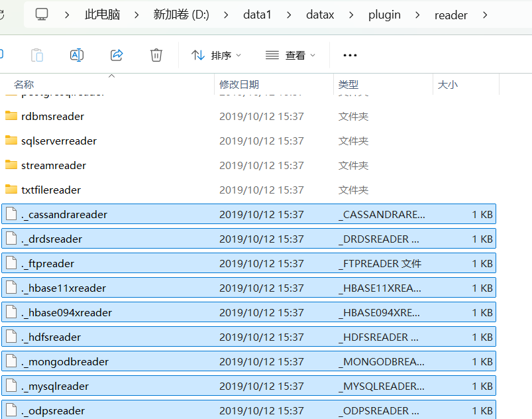Viewport: 532px width, 419px height.
Task: Expand chevron after the computer icon
Action: [67, 15]
